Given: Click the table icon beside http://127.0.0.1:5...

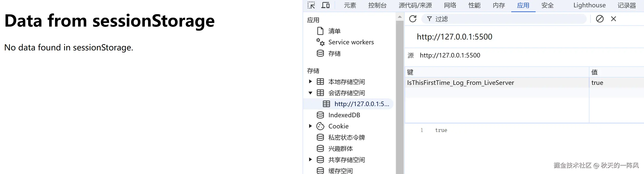Looking at the screenshot, I should click(326, 104).
